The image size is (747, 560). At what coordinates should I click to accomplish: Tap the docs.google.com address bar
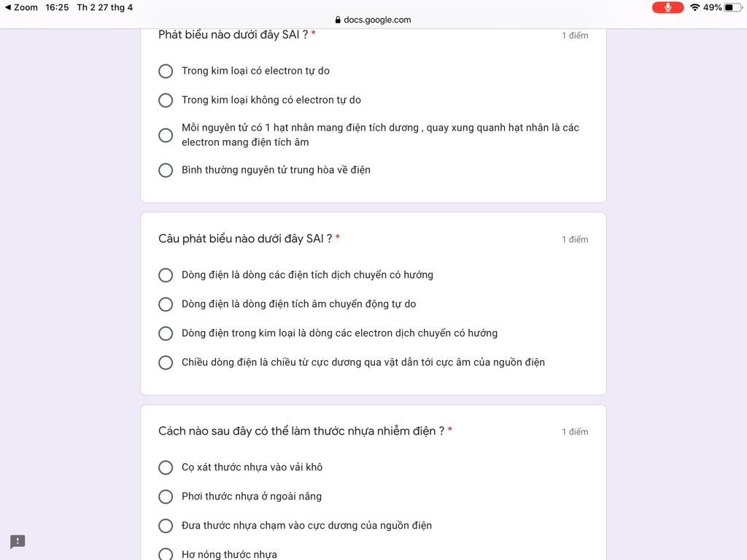373,20
